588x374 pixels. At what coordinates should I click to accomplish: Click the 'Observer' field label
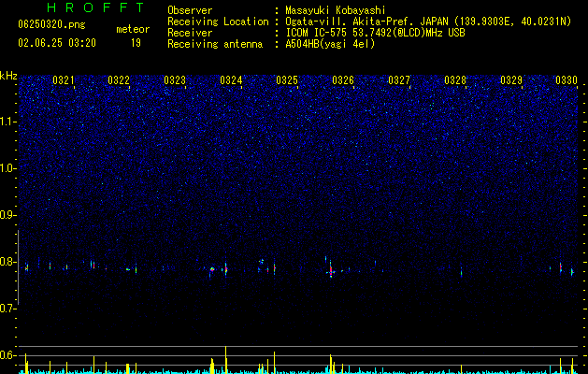click(190, 10)
